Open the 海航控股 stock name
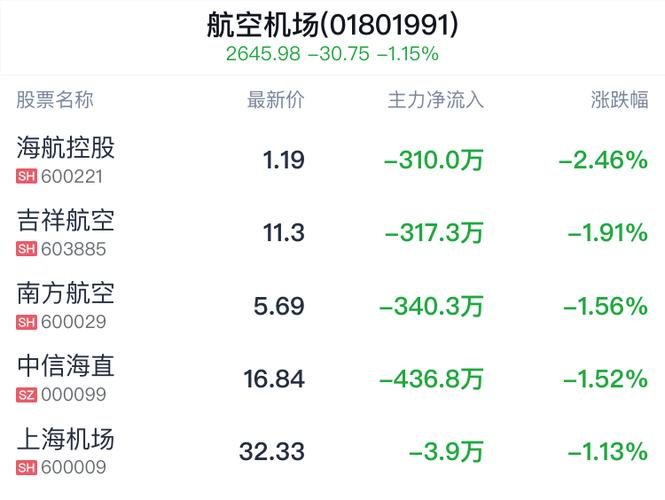Screen dimensions: 665x500 [66, 148]
